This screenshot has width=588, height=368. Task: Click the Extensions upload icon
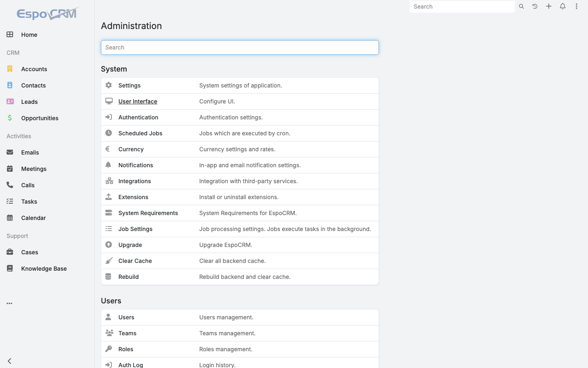click(109, 197)
